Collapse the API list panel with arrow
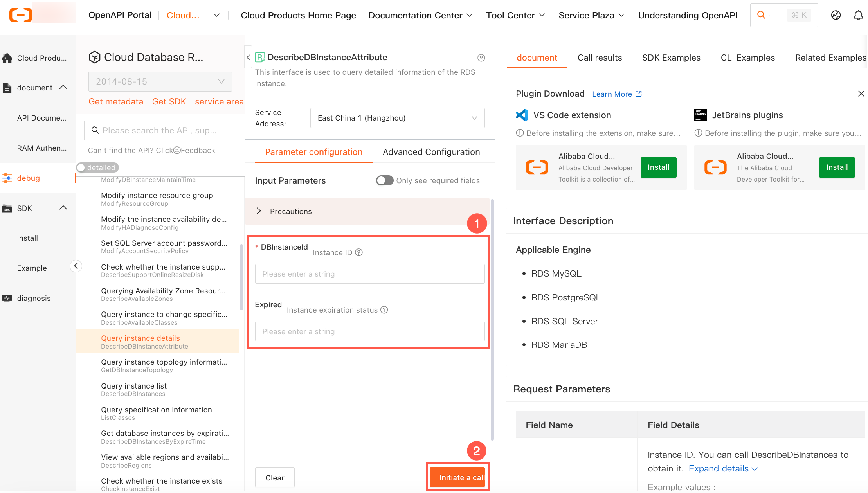This screenshot has width=868, height=493. pyautogui.click(x=248, y=58)
